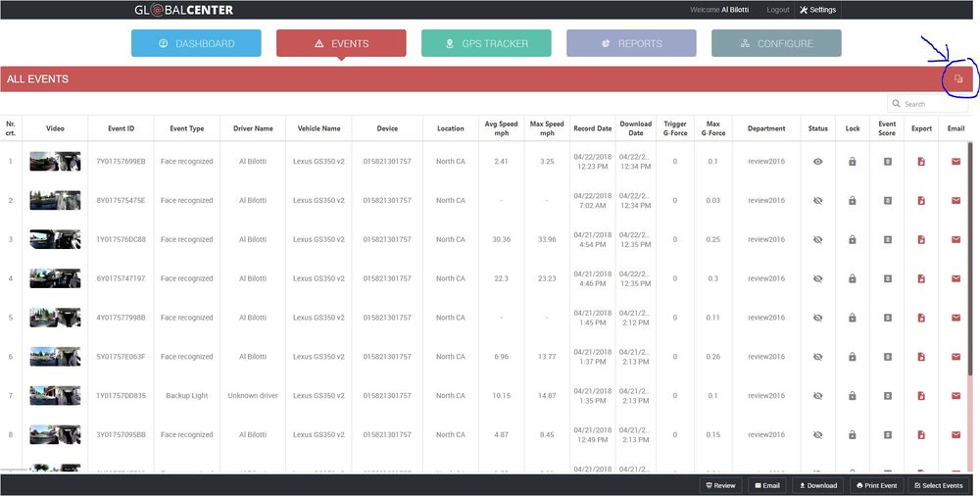Sort table by Max Speed column header
This screenshot has height=496, width=980.
547,128
